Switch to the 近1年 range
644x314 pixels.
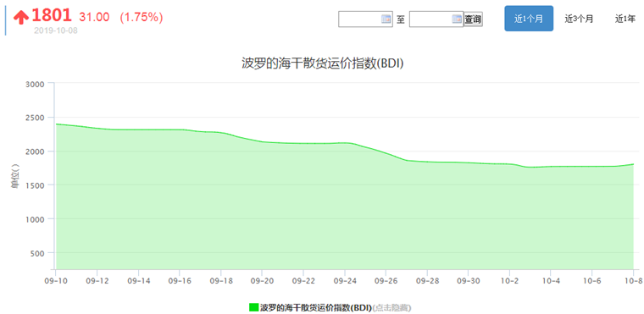coord(625,19)
